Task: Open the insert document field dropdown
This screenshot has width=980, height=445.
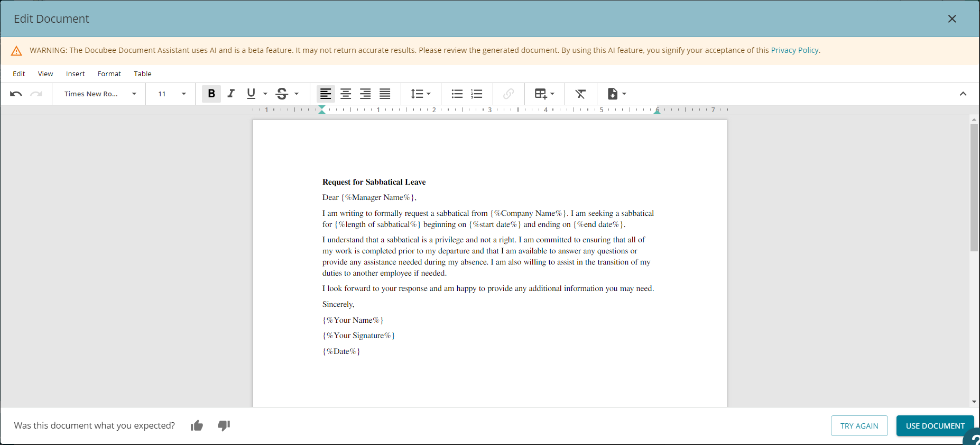Action: [x=616, y=94]
